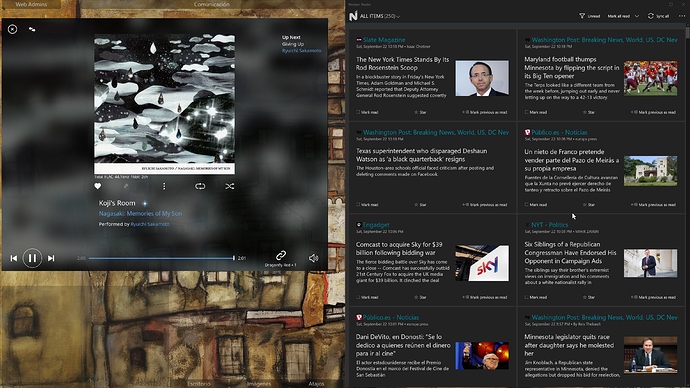690x388 pixels.
Task: Star the Slate Magazine article
Action: (420, 112)
